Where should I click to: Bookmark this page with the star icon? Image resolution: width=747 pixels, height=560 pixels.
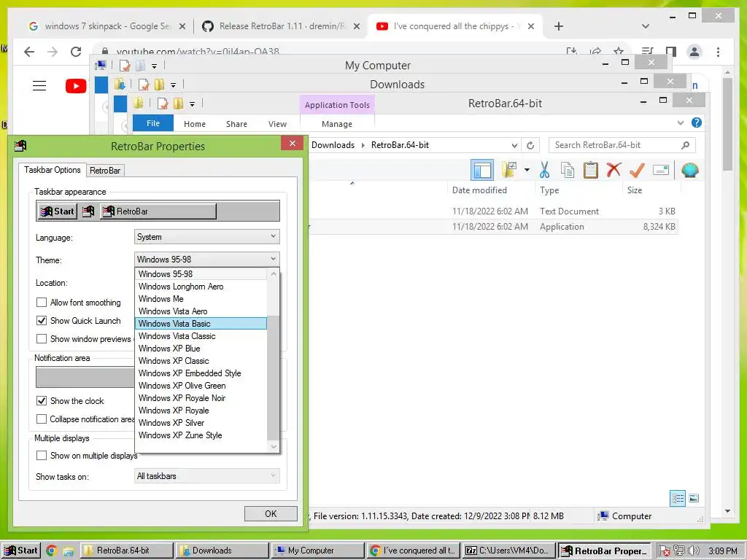(619, 52)
